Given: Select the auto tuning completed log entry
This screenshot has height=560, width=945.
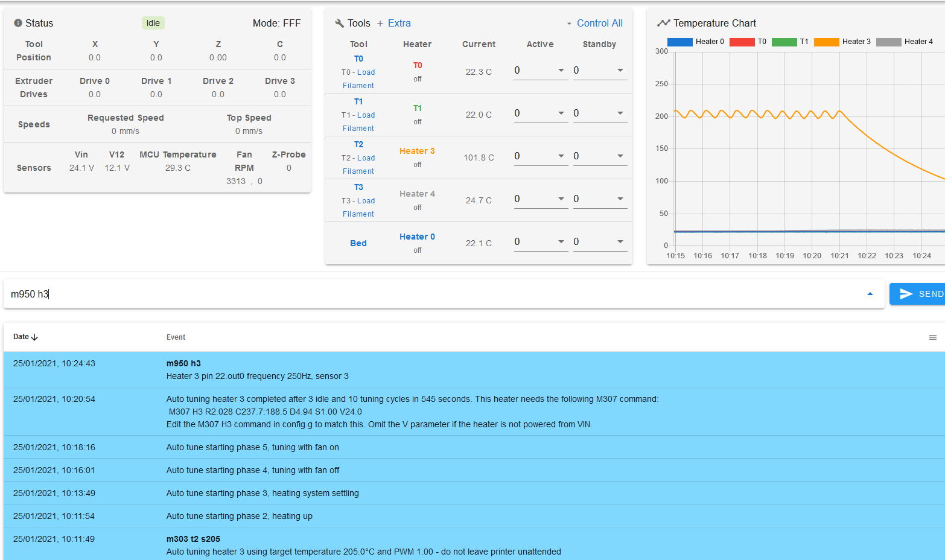Looking at the screenshot, I should (474, 412).
